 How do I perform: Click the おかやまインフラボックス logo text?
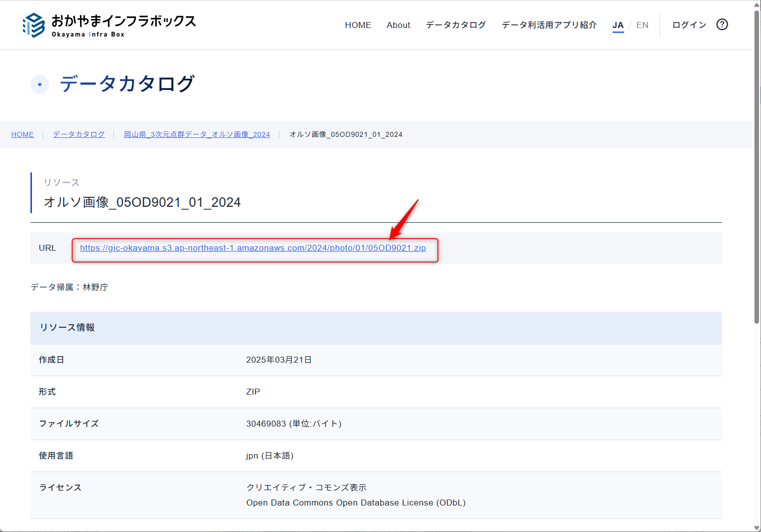pyautogui.click(x=123, y=21)
